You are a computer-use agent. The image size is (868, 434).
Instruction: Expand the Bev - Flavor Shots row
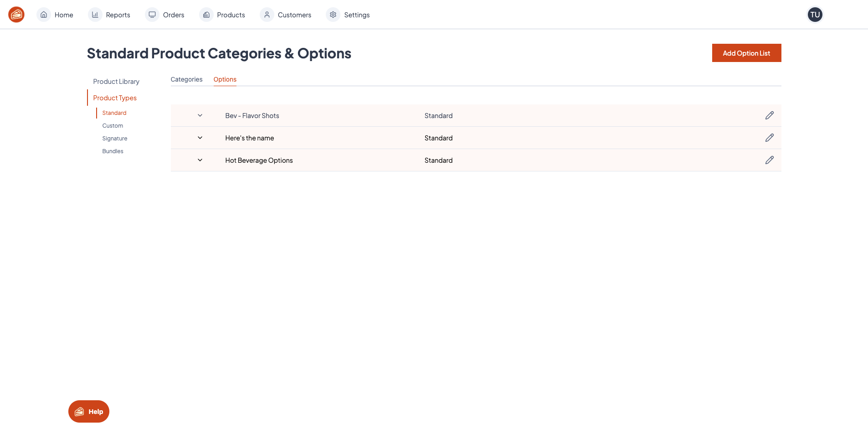click(200, 115)
